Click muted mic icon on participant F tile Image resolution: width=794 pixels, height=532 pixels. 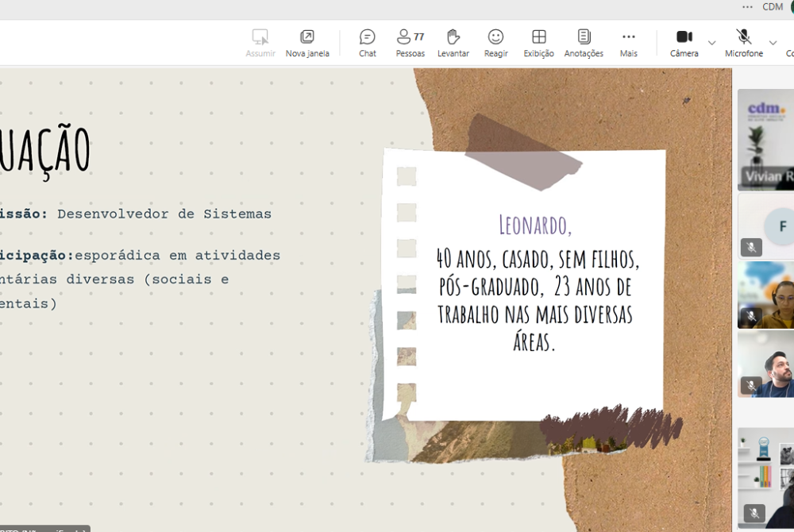pos(751,248)
